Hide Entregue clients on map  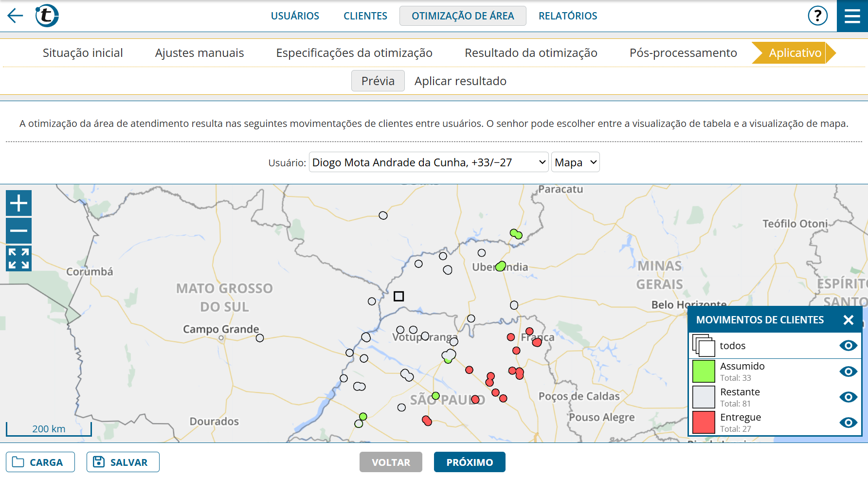tap(848, 423)
